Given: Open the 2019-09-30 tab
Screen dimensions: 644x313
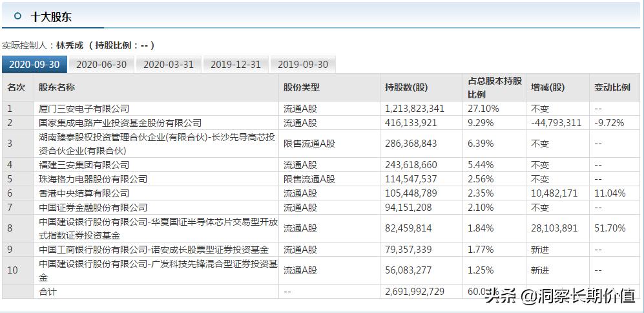Looking at the screenshot, I should [x=303, y=65].
